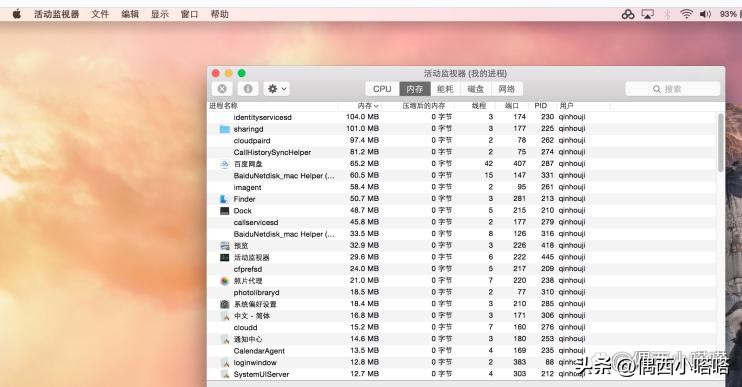Click the inspect process info icon
Screen dimensions: 742x387
[x=248, y=88]
